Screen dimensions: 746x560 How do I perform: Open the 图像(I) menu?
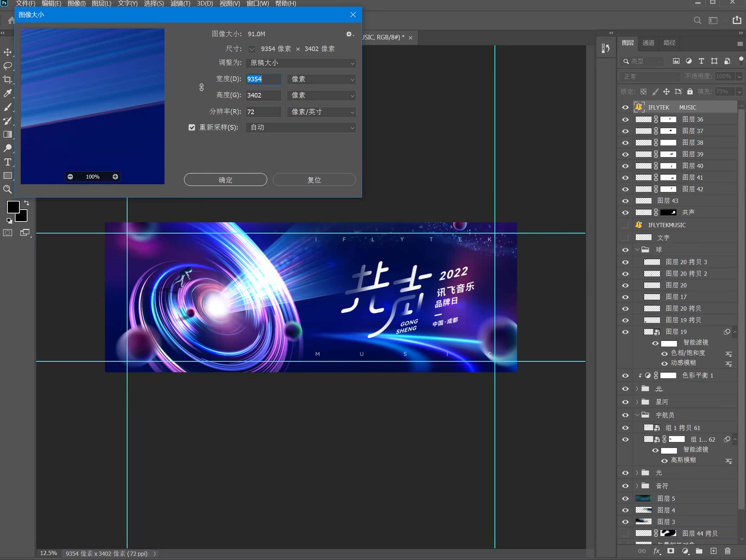pyautogui.click(x=76, y=4)
